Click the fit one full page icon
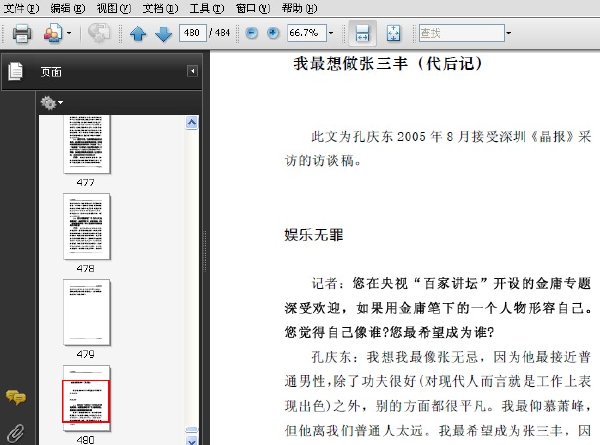Screen dimensions: 600x445 pos(393,33)
